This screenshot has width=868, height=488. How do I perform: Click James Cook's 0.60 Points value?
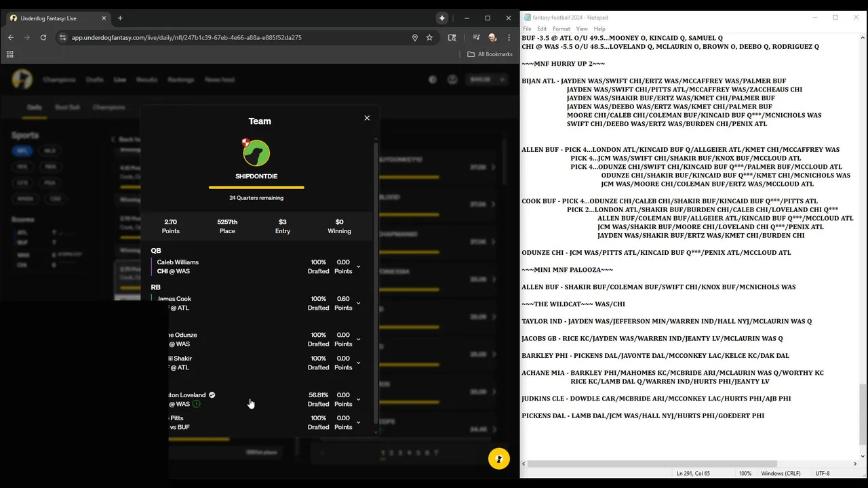[343, 299]
